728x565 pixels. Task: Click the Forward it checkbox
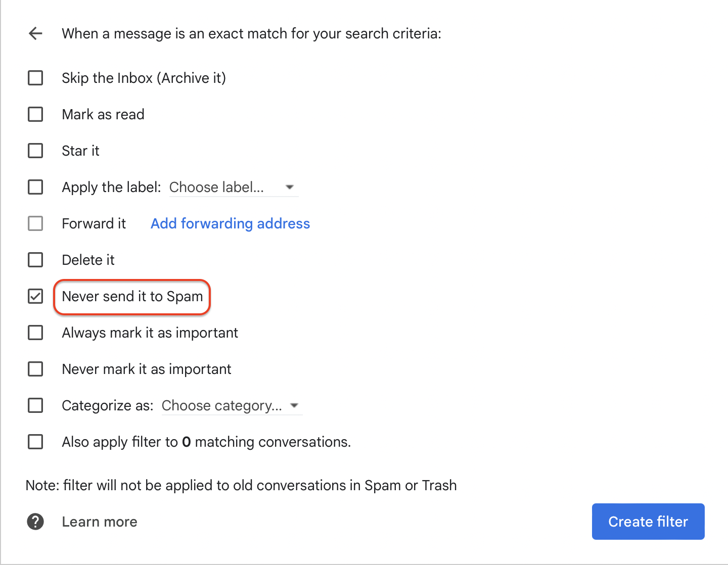(35, 224)
